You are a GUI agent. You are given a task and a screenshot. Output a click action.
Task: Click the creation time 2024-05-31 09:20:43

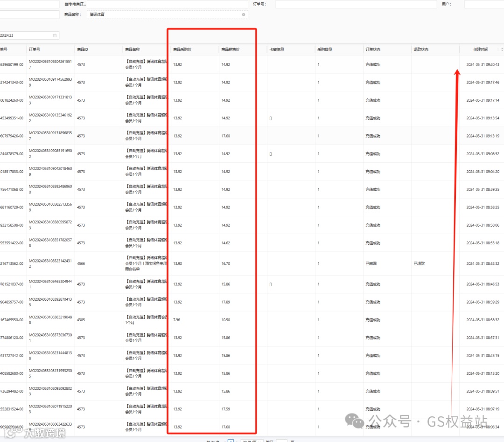(483, 64)
